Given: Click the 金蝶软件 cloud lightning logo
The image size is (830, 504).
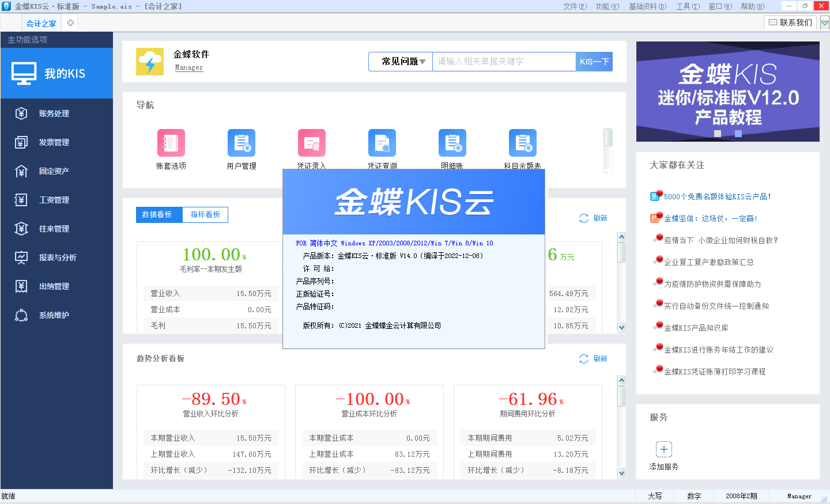Looking at the screenshot, I should (x=150, y=62).
